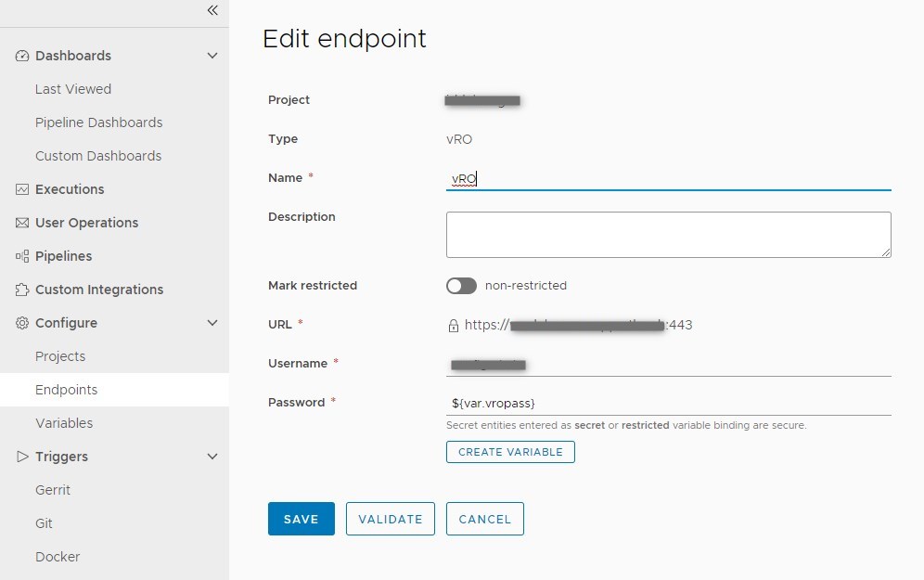Click the Validate button
The image size is (924, 580).
[391, 519]
